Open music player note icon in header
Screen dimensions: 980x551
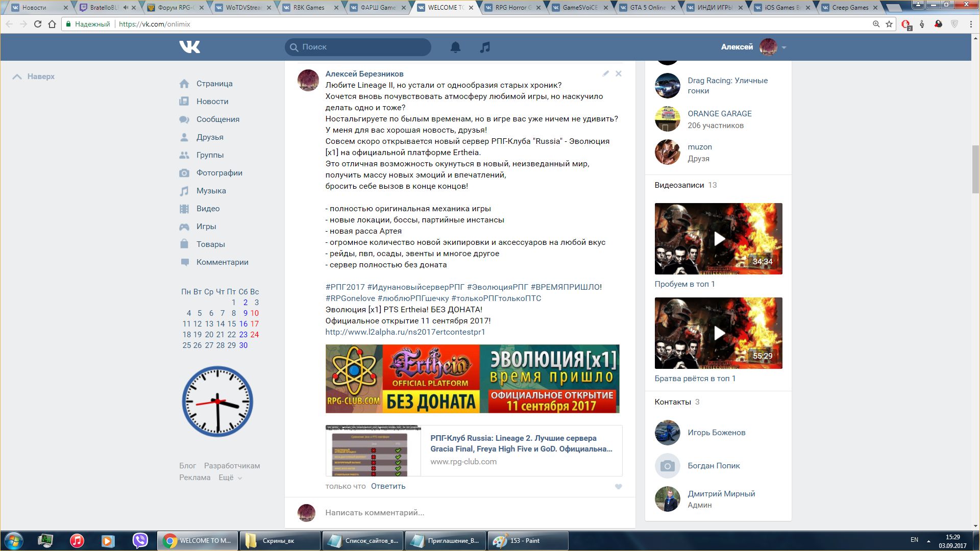(x=485, y=47)
